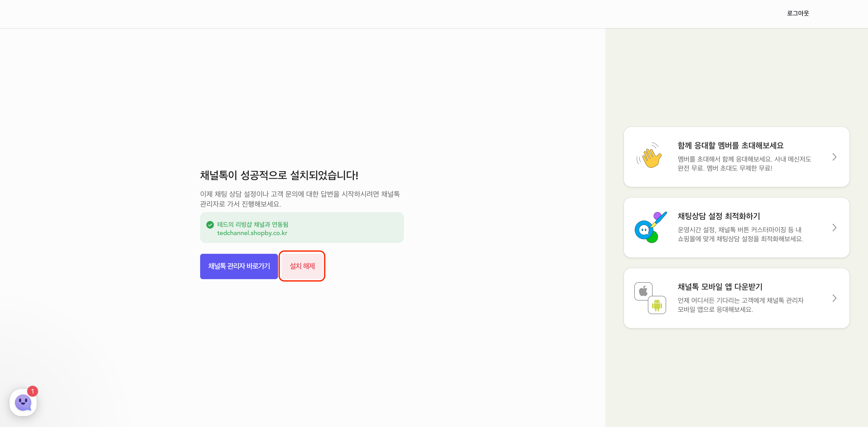Click the green checkmark connection icon

210,225
